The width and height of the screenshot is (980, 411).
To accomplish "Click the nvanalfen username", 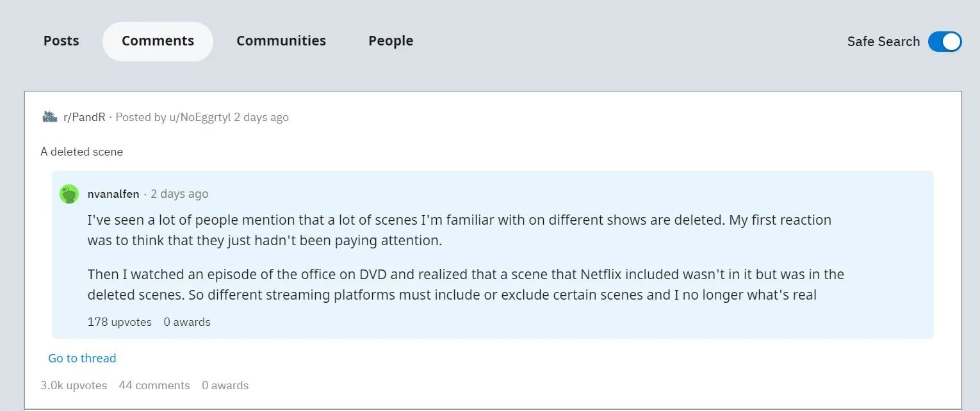I will [x=113, y=194].
